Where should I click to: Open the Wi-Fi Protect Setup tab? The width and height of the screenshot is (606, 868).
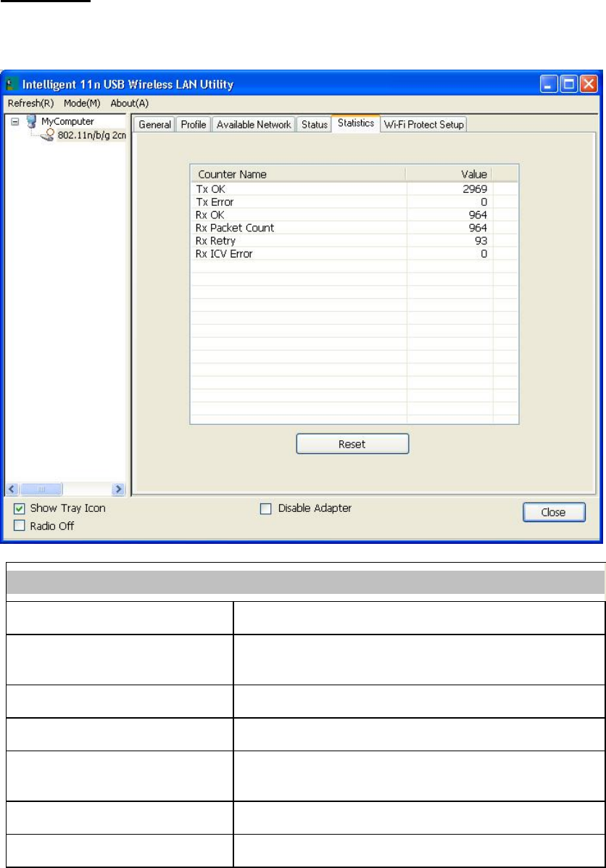coord(423,125)
